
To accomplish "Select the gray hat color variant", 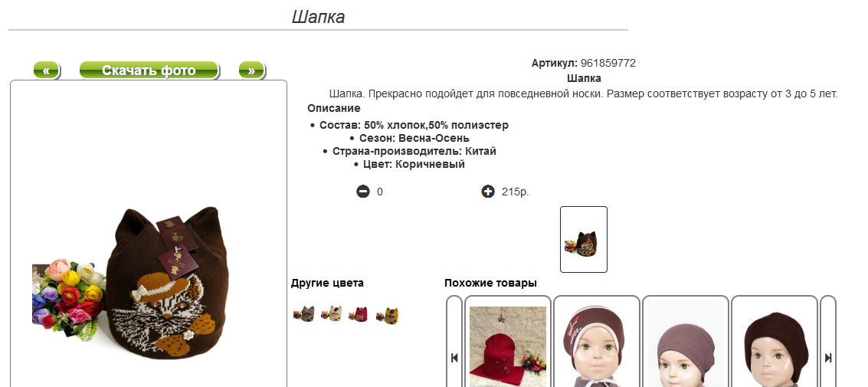I will click(304, 316).
